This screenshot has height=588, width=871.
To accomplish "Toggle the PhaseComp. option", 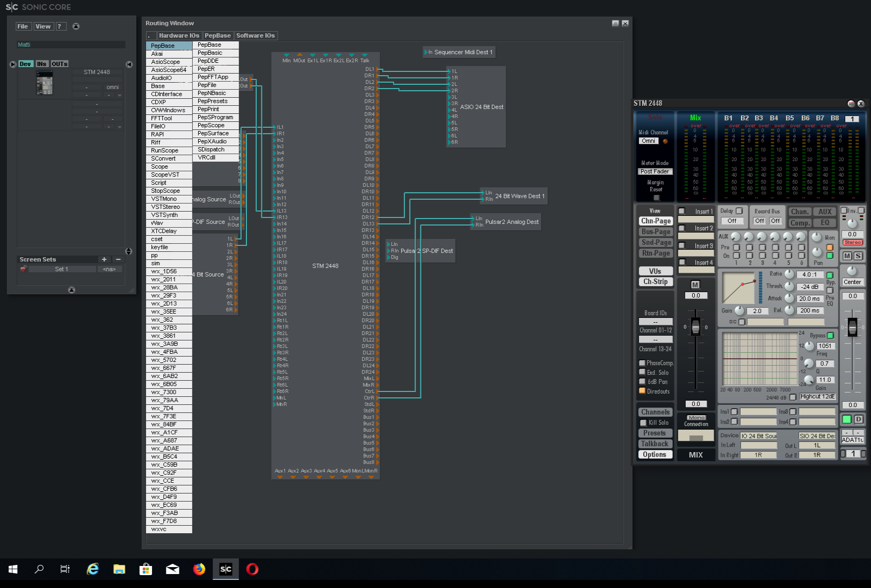I will 642,363.
